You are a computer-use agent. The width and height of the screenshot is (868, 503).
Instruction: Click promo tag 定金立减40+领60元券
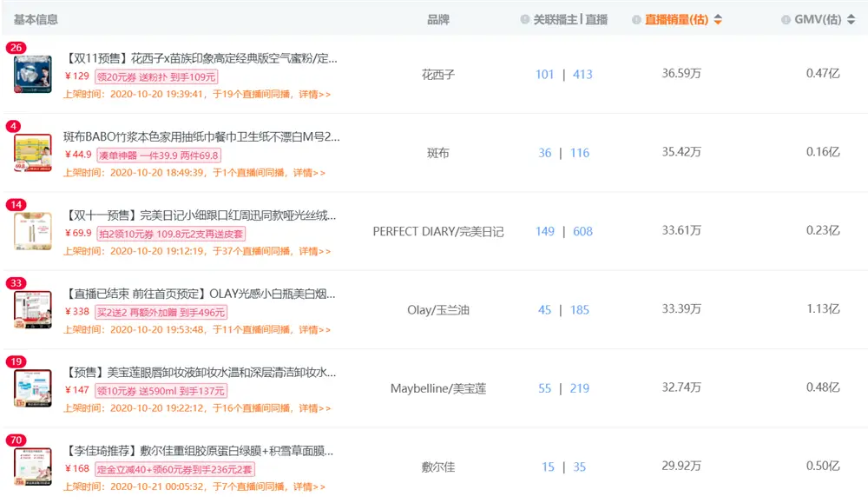[174, 470]
